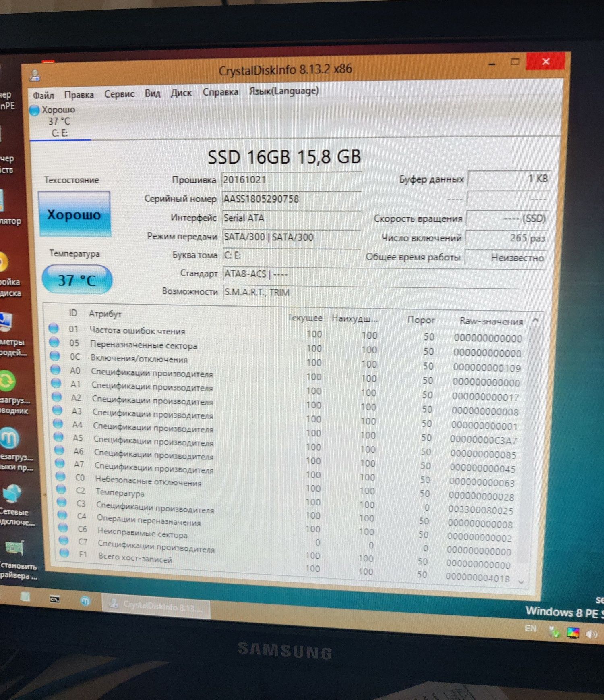Open the Сервис menu
Screen dimensions: 604x700
pyautogui.click(x=119, y=94)
